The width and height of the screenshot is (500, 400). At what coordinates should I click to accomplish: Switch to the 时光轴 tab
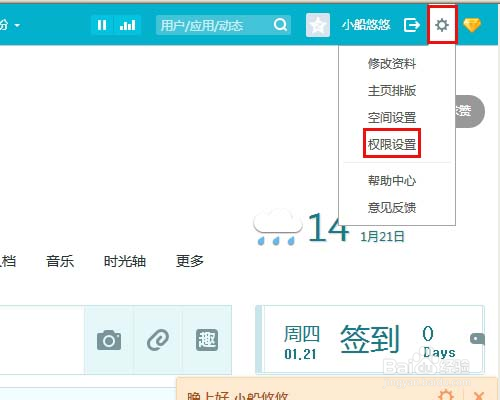click(125, 261)
